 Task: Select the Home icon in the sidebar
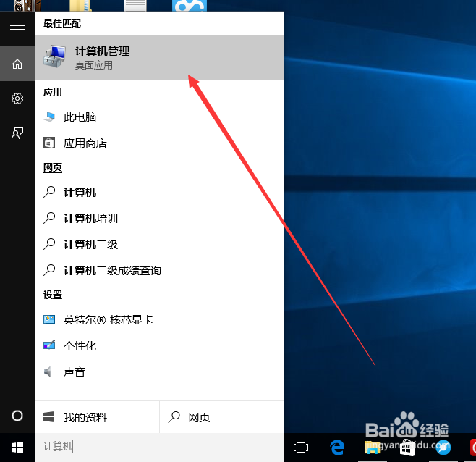pyautogui.click(x=17, y=64)
